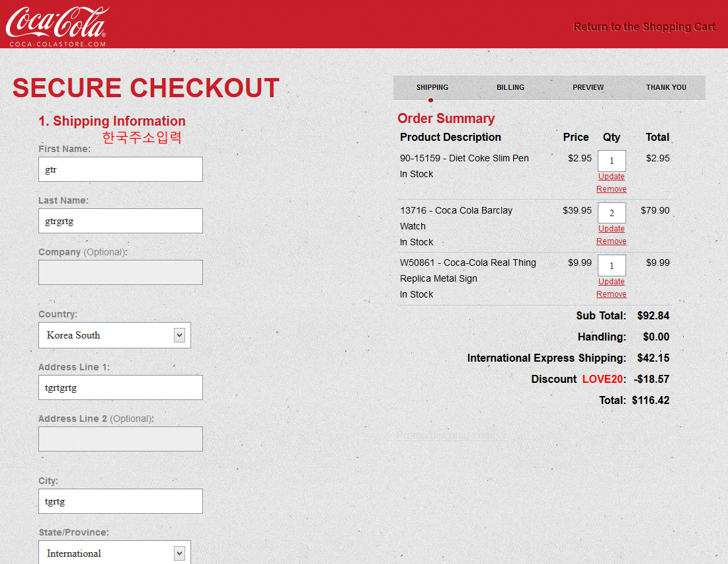
Task: Click the Coca-Cola store logo
Action: (57, 25)
